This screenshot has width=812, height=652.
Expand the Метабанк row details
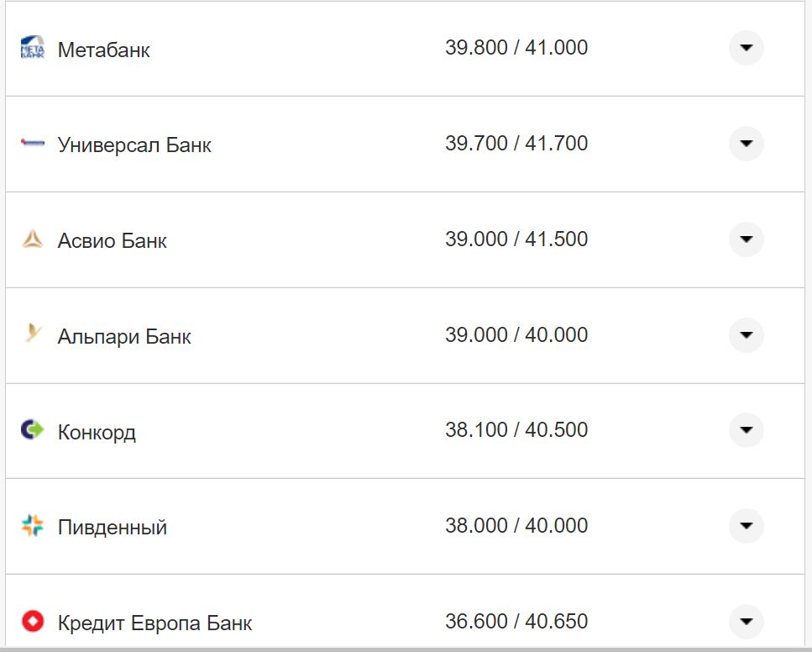point(746,48)
